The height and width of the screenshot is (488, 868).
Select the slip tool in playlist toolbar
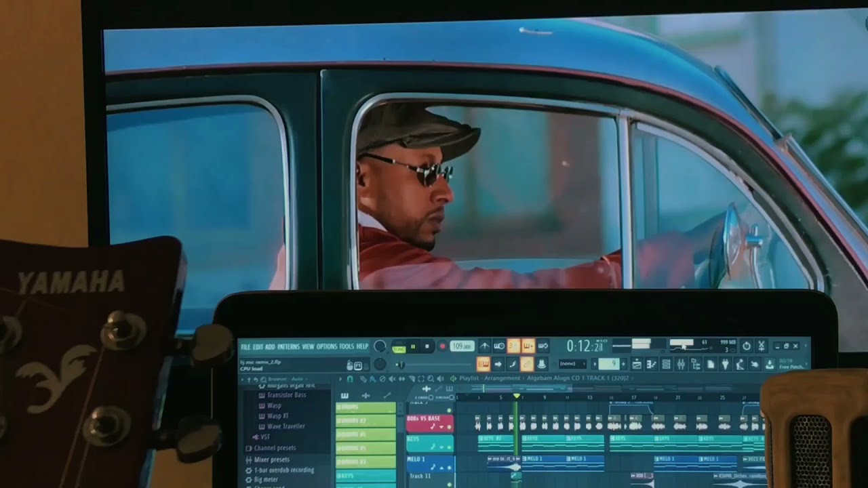401,379
